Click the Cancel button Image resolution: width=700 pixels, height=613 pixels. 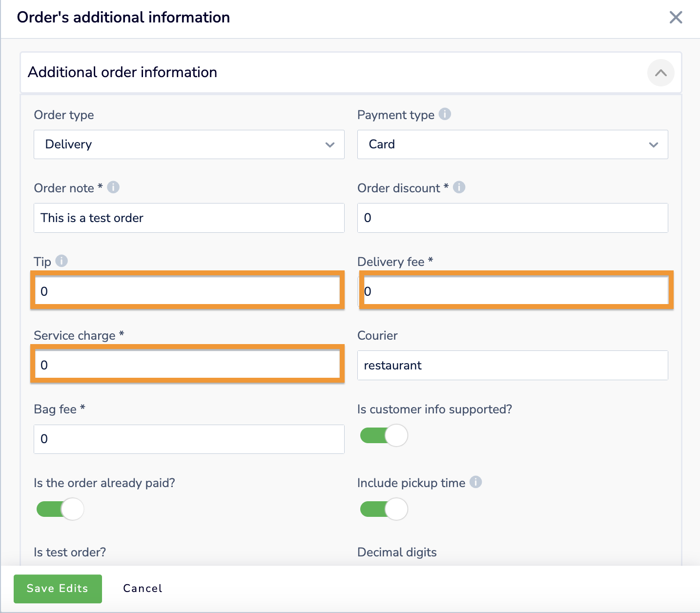click(x=143, y=589)
